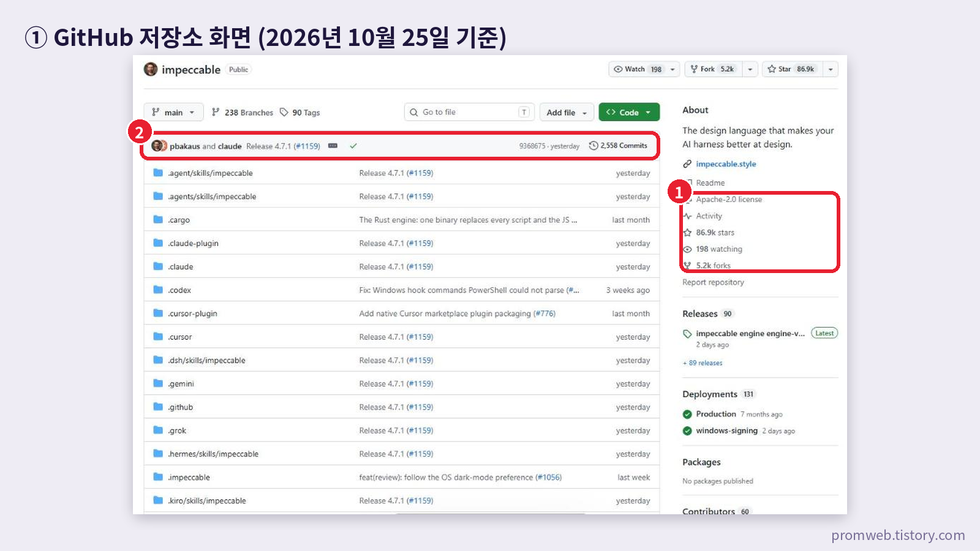Expand the Fork options dropdown arrow
The height and width of the screenshot is (551, 980).
coord(750,69)
